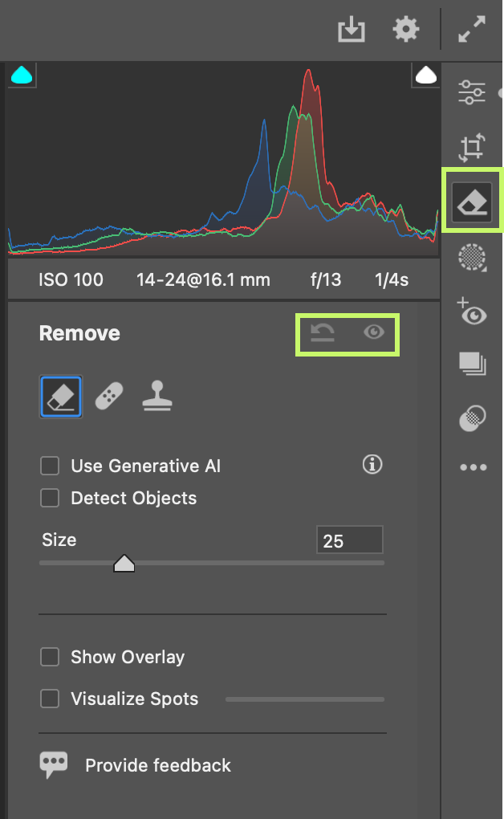Enable the Show Overlay checkbox
The width and height of the screenshot is (504, 819).
click(x=50, y=657)
